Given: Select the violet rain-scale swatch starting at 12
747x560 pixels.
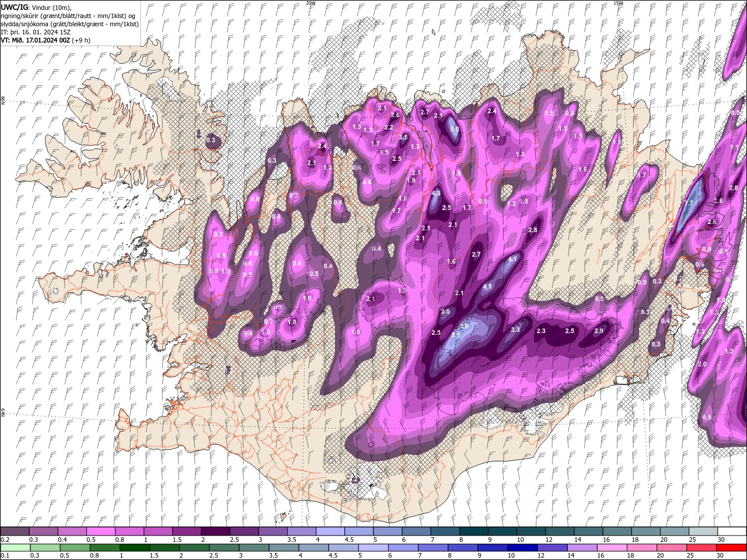Looking at the screenshot, I should 553,548.
